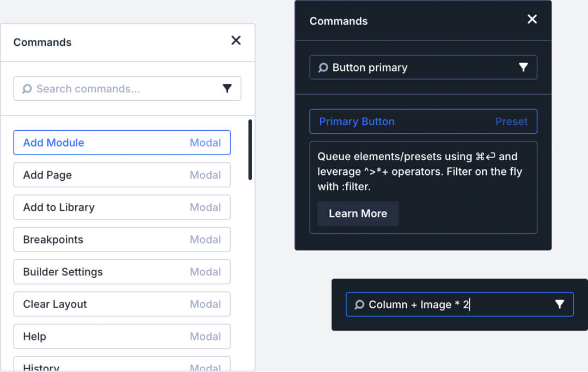Click the magnifier icon in Column + Image field

tap(359, 304)
